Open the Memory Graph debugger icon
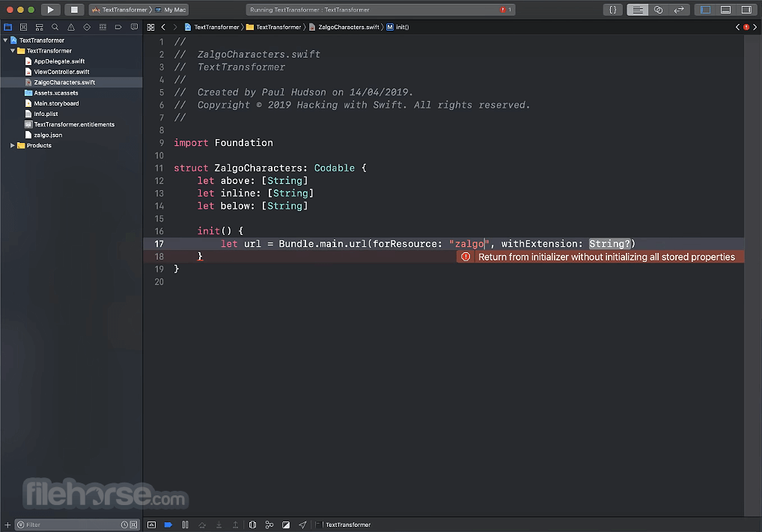Image resolution: width=762 pixels, height=532 pixels. click(x=269, y=525)
